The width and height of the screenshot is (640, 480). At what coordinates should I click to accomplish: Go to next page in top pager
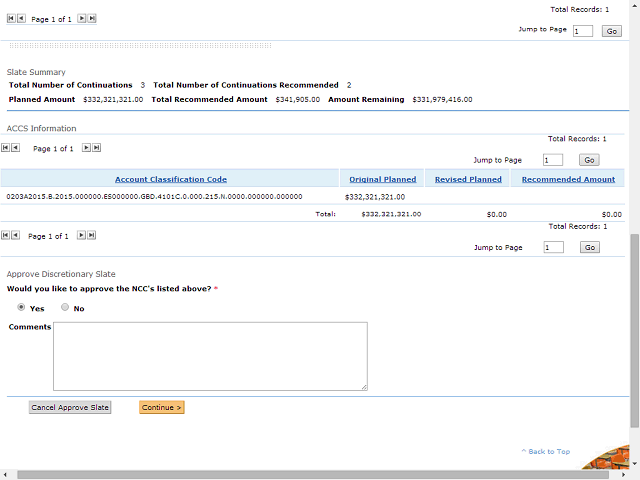(82, 18)
